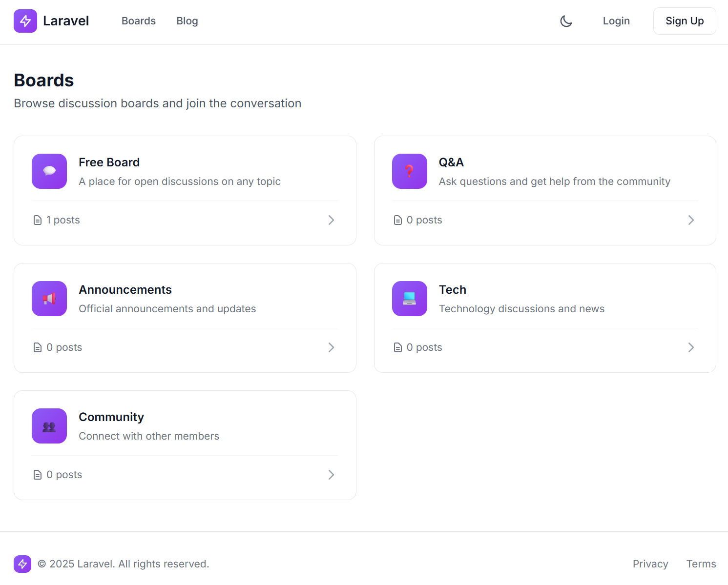
Task: Open Community board via its chevron arrow
Action: [331, 475]
